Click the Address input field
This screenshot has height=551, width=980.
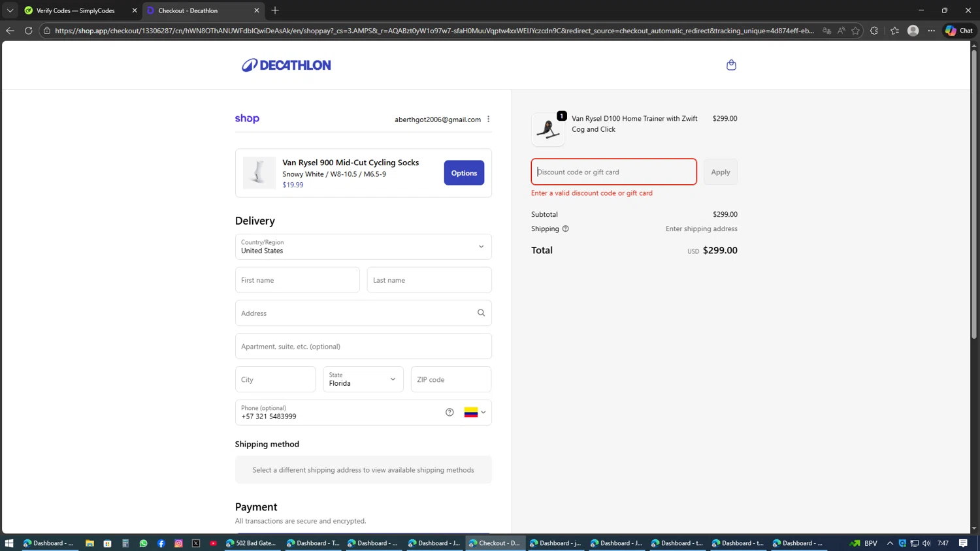point(363,313)
